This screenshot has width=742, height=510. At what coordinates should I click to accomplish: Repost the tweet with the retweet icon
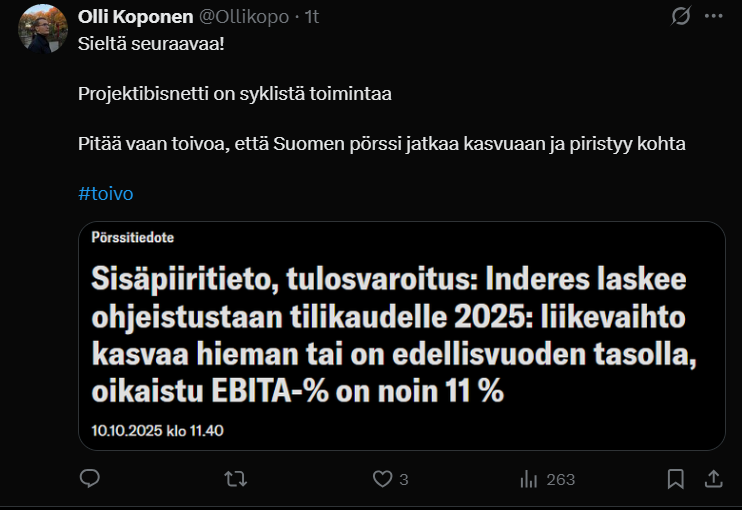click(236, 479)
